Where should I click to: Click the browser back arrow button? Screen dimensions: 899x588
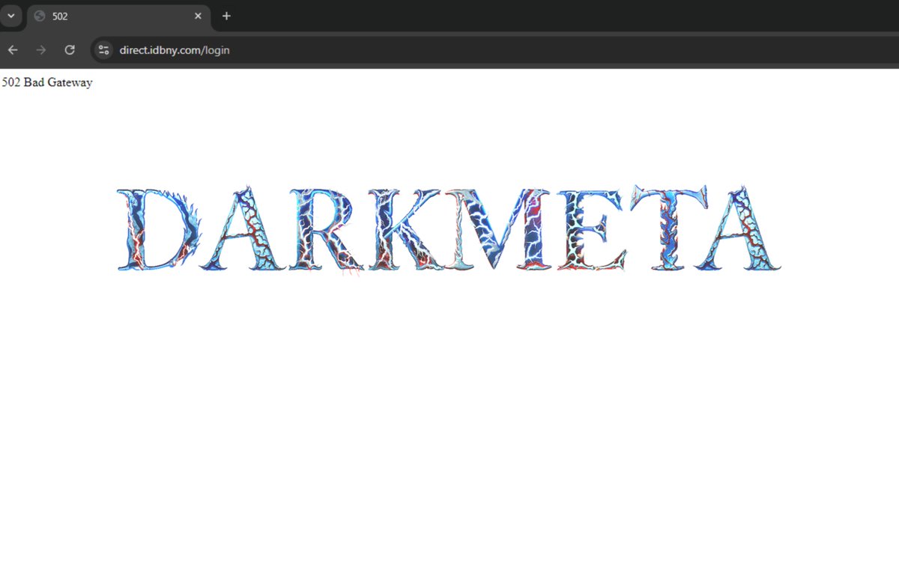[x=12, y=50]
